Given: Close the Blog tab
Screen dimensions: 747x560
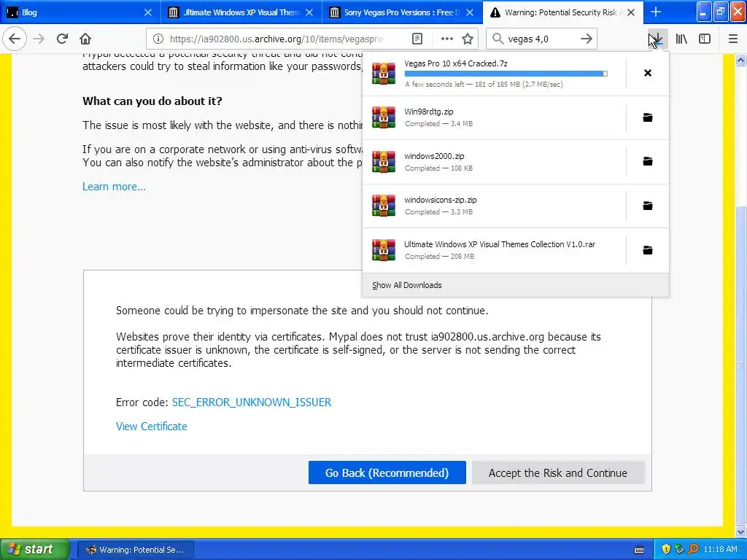Looking at the screenshot, I should (148, 12).
